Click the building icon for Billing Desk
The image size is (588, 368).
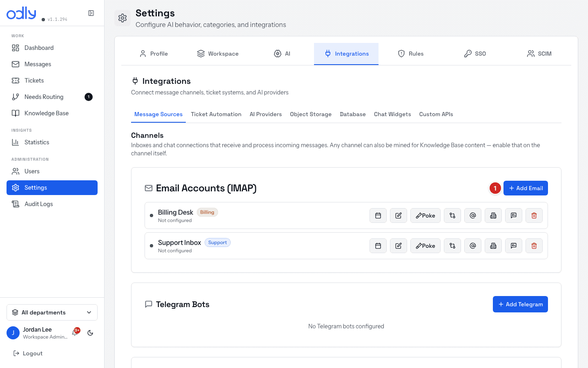click(x=493, y=215)
